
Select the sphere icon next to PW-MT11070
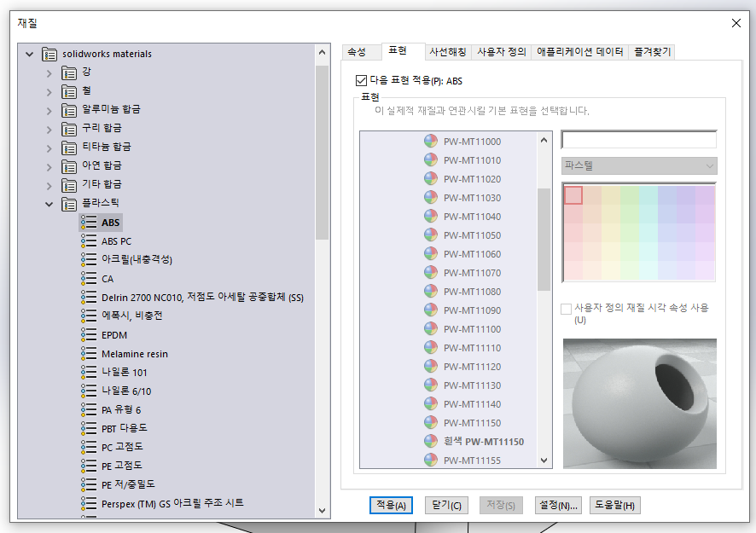click(x=429, y=273)
